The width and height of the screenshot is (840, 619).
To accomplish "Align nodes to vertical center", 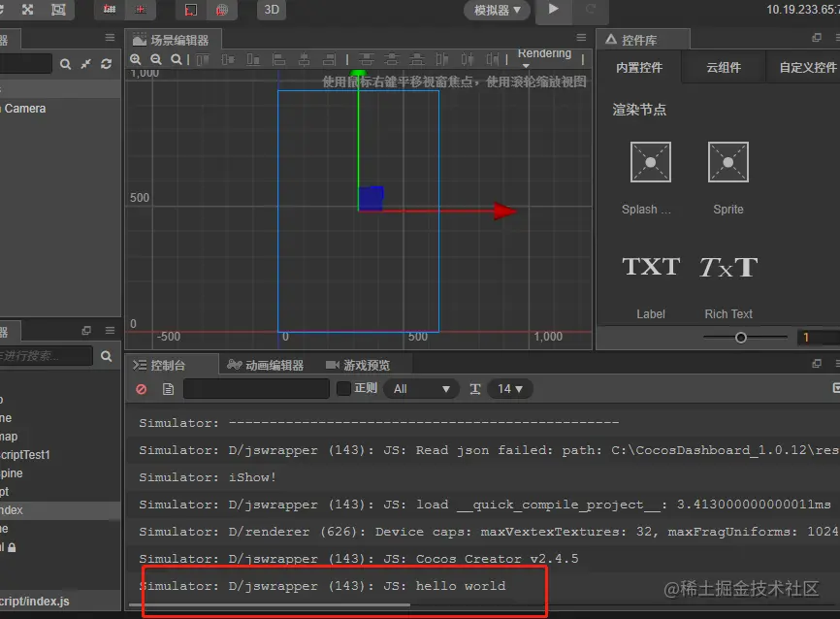I will (228, 59).
